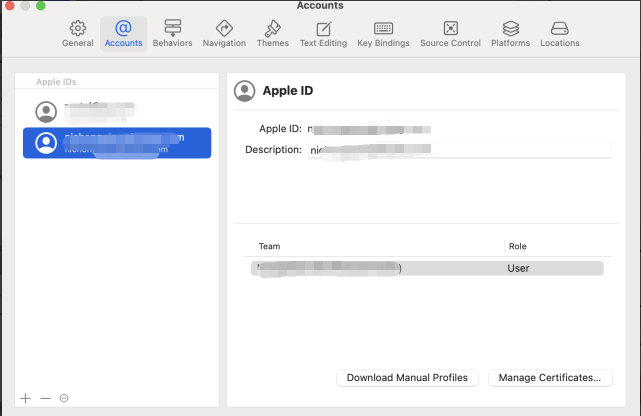
Task: Open Manage Certificates dialog
Action: point(550,378)
